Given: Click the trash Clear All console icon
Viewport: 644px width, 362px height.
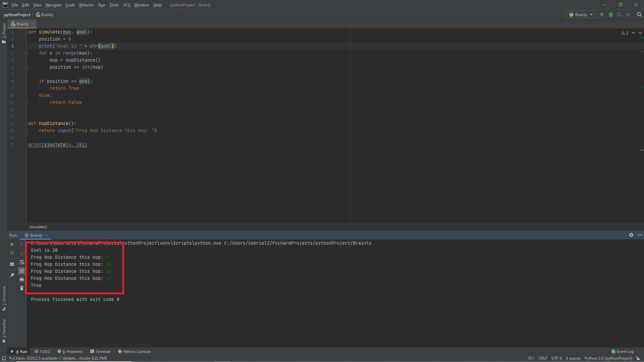Looking at the screenshot, I should point(22,288).
